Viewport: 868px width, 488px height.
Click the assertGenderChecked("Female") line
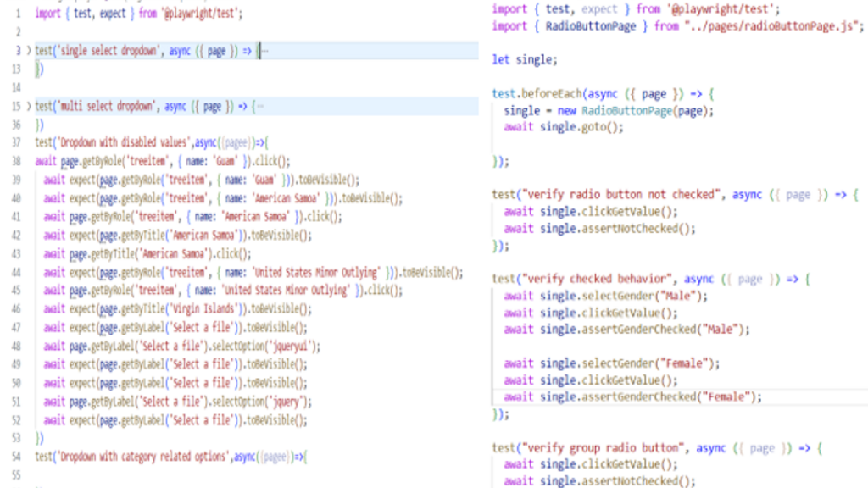click(x=651, y=396)
